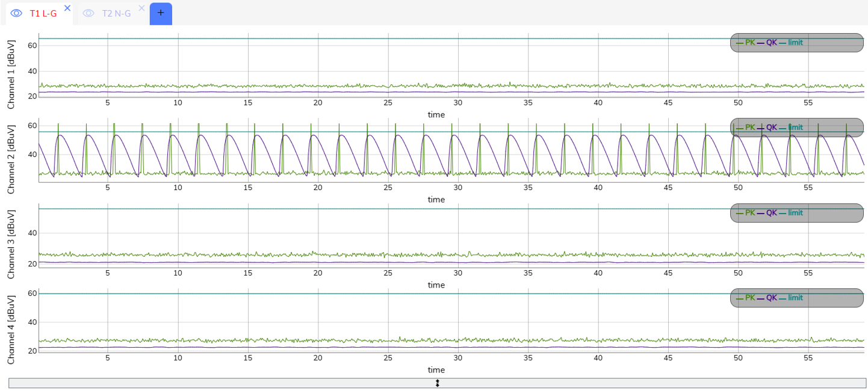Toggle PK trace visibility in Channel 2 legend
Viewport: 868px width, 391px height.
pos(740,128)
